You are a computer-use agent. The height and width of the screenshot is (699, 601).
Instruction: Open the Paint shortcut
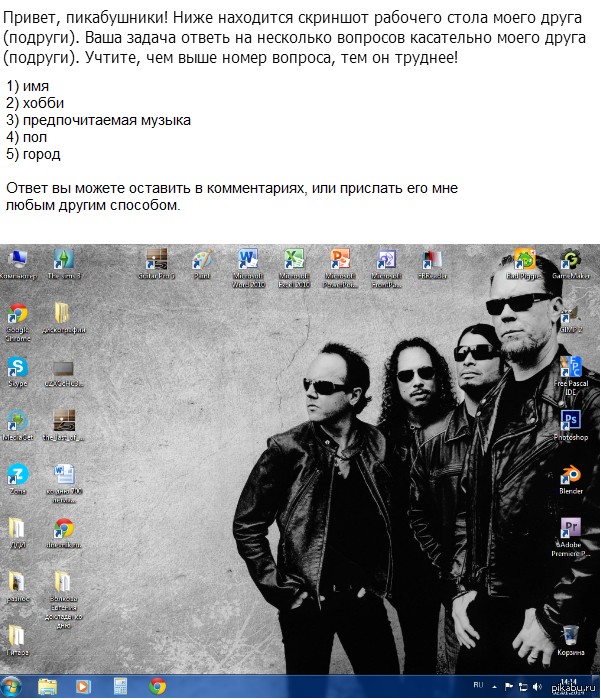pos(202,260)
